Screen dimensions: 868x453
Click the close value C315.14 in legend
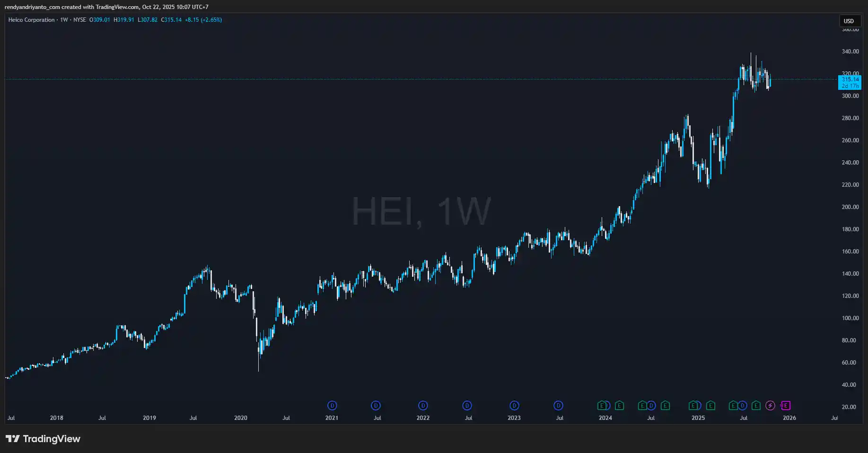pyautogui.click(x=171, y=20)
